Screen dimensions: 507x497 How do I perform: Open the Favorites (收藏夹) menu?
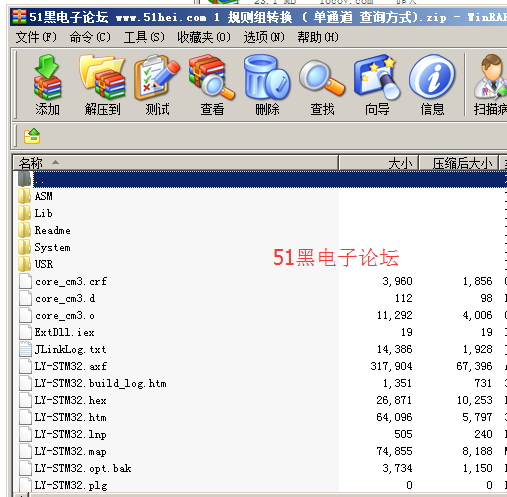point(204,37)
